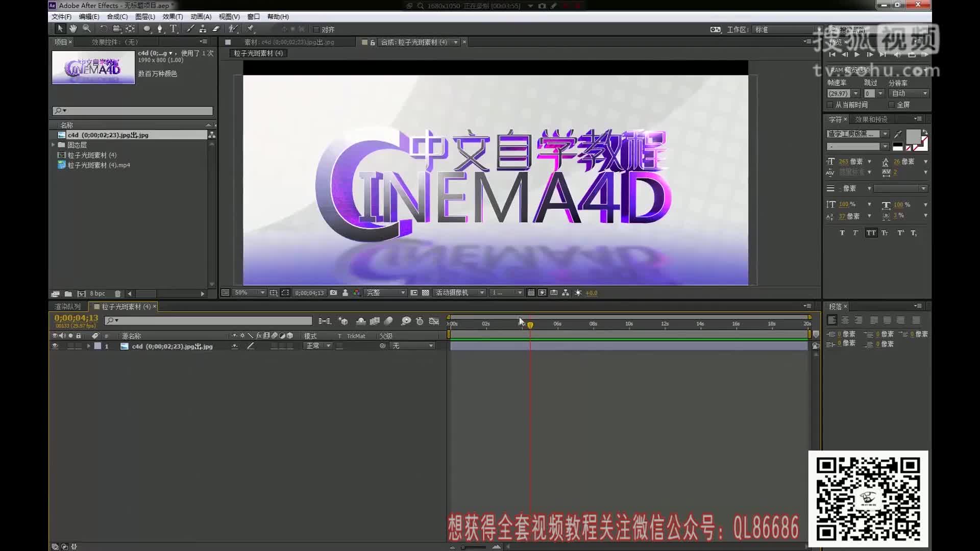Open the 动画(A) menu
980x551 pixels.
tap(201, 16)
